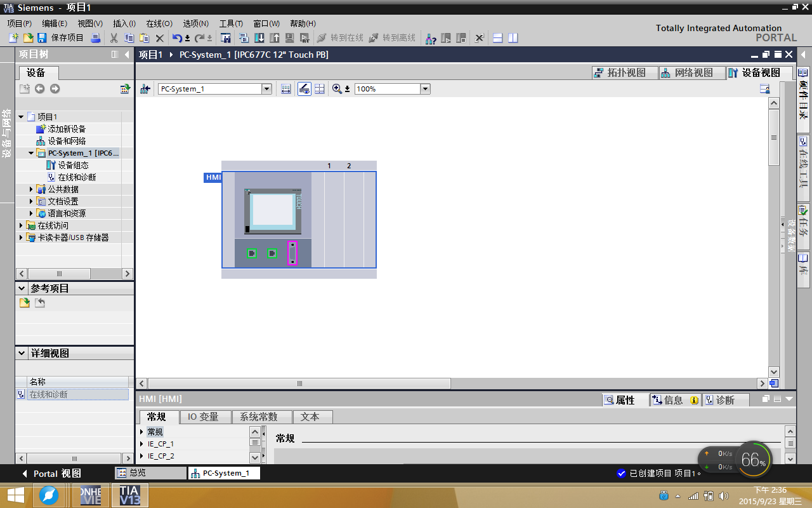Switch to 拓扑视图 topology view tab
This screenshot has width=812, height=508.
(624, 72)
